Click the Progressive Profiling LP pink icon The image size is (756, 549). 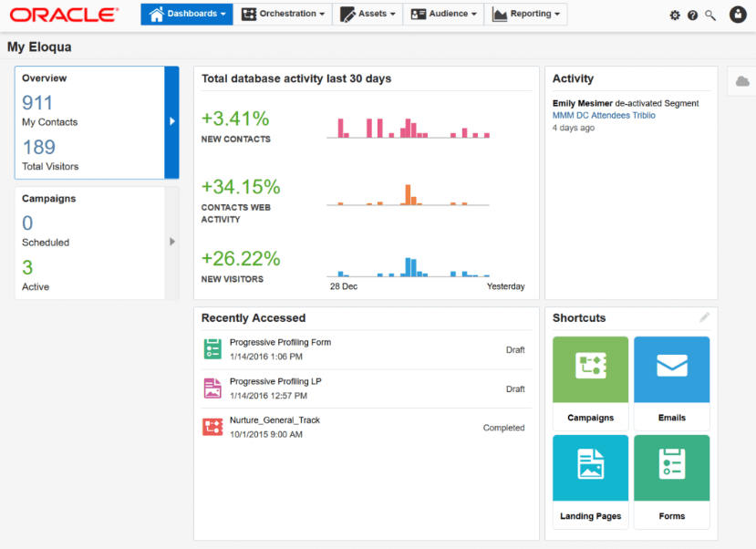[x=212, y=388]
